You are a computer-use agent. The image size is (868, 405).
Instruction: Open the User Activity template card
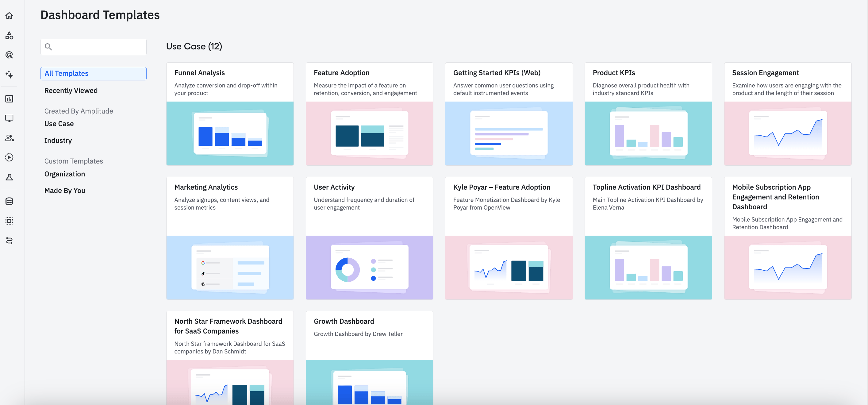pyautogui.click(x=369, y=237)
